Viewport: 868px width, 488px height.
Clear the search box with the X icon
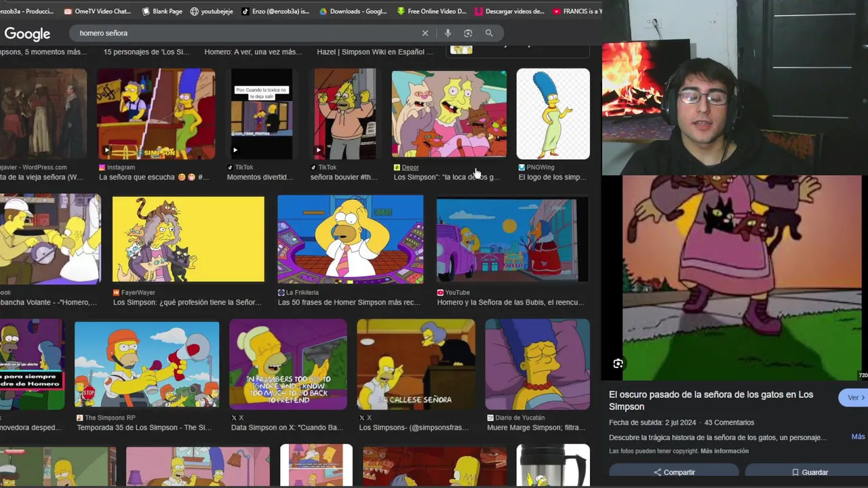pos(425,33)
